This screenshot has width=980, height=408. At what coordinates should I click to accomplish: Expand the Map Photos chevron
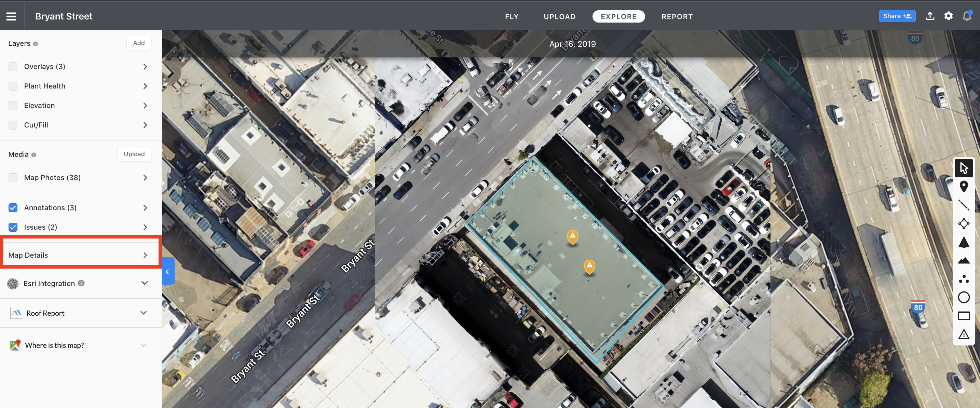145,178
